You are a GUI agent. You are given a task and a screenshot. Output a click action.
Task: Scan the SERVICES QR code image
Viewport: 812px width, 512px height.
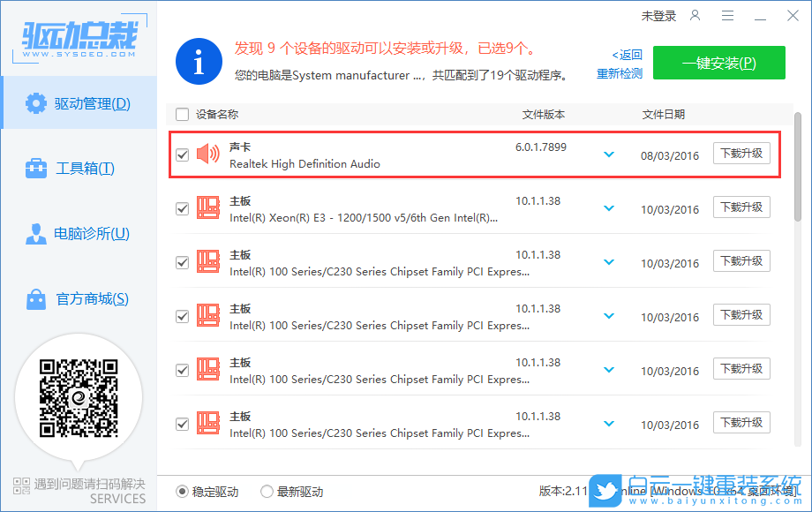pos(79,399)
